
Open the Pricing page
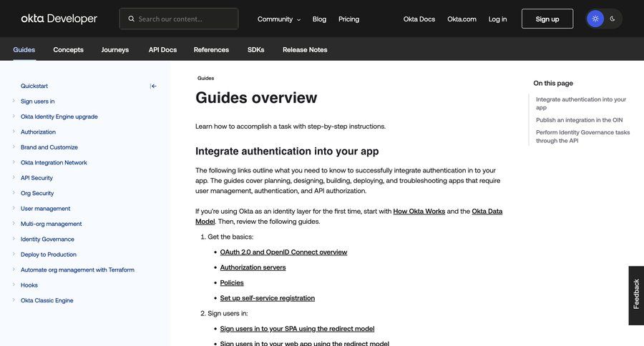coord(348,19)
